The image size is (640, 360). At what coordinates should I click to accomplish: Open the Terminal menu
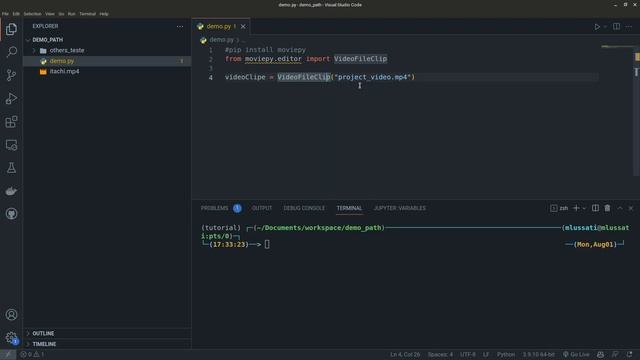pos(87,14)
